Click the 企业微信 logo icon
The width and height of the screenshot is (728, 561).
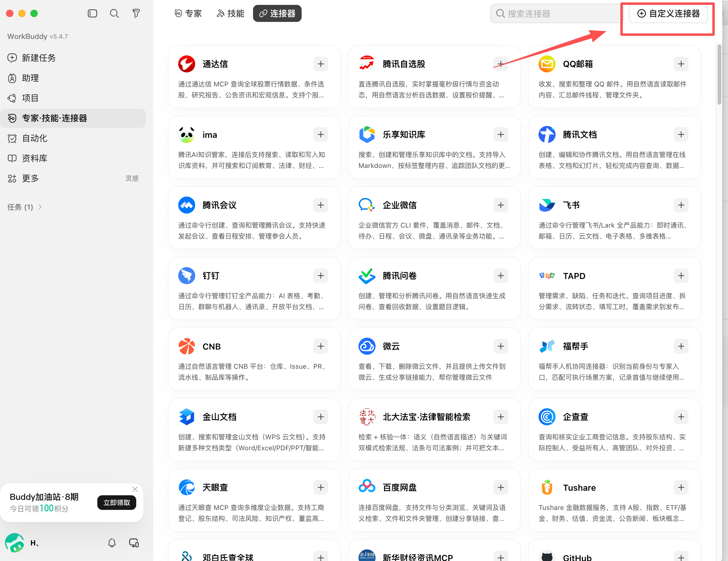(x=367, y=205)
